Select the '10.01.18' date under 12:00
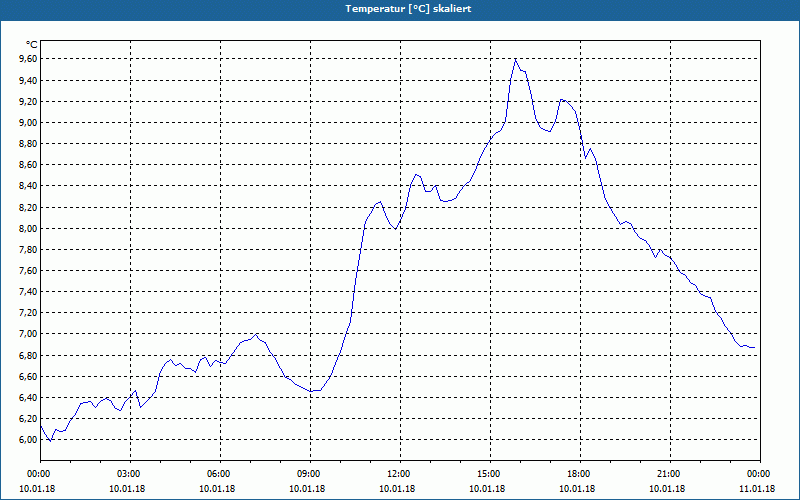The width and height of the screenshot is (800, 500). pos(397,489)
